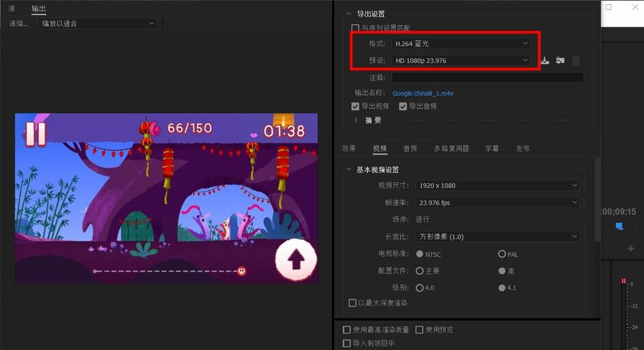The height and width of the screenshot is (350, 644).
Task: Click the progressive field order value
Action: (x=422, y=219)
